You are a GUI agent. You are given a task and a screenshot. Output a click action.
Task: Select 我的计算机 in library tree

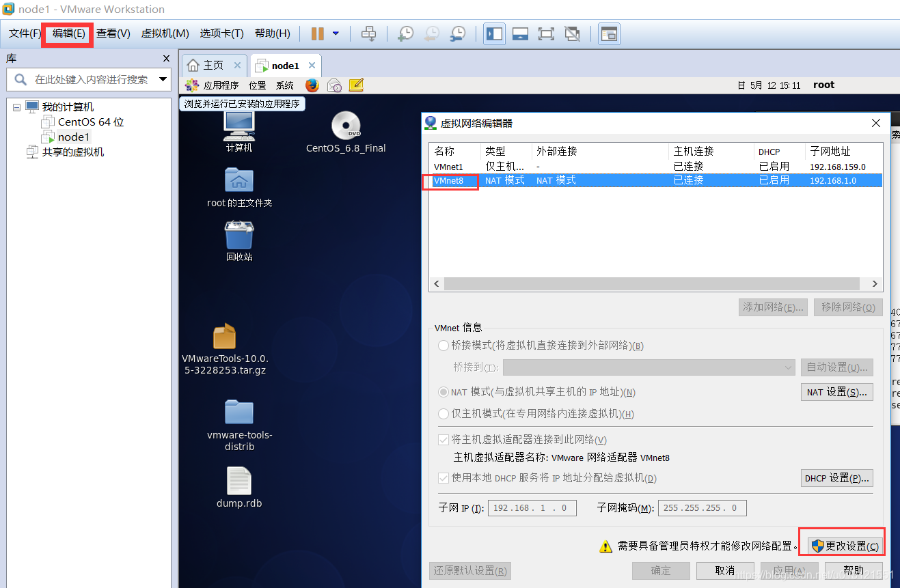click(x=68, y=107)
